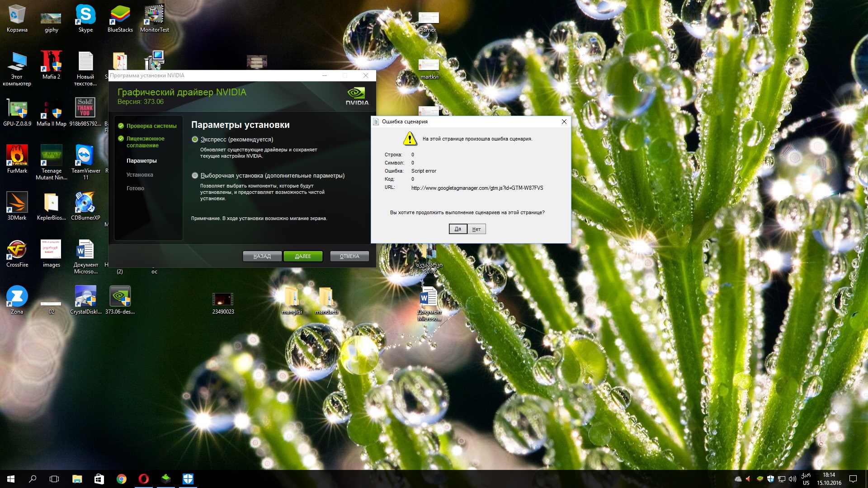Choose Custom install (Выборочная установка) radio button
The image size is (868, 488).
pyautogui.click(x=195, y=176)
